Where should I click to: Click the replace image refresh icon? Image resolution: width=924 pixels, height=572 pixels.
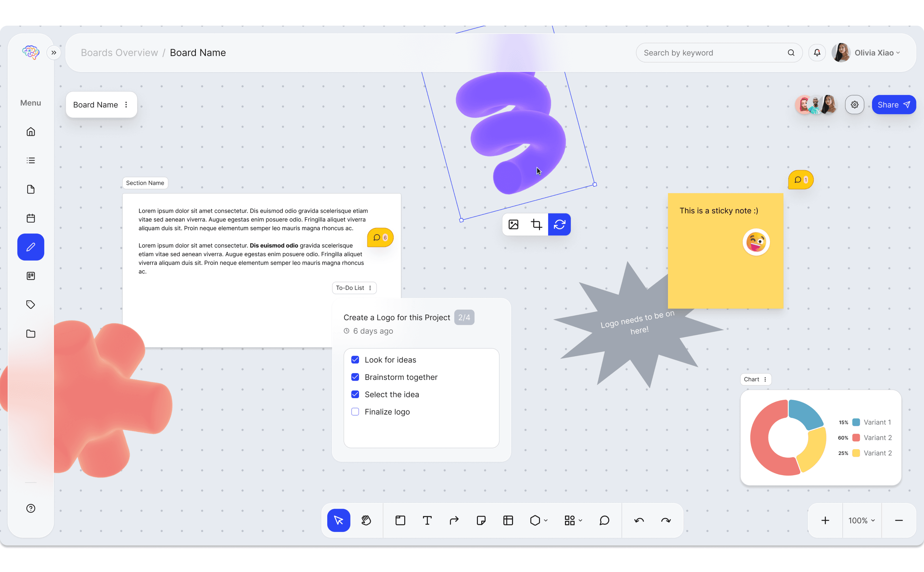click(x=559, y=224)
